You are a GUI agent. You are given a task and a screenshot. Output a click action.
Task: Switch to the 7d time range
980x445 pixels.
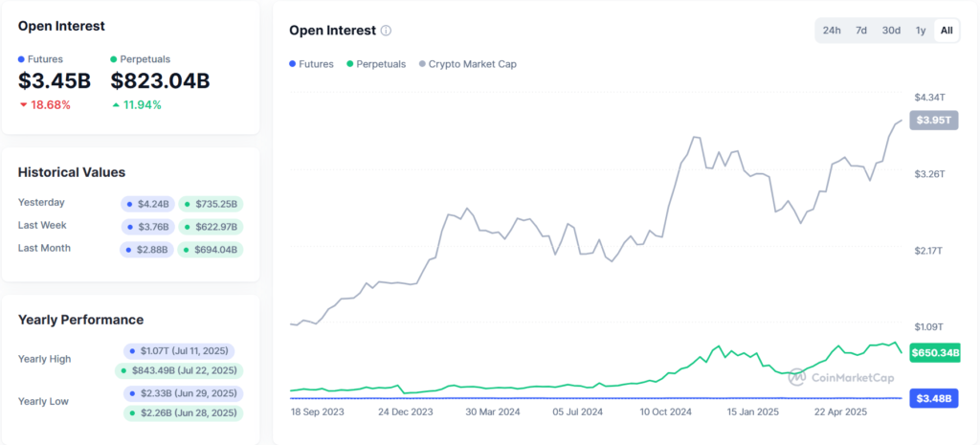click(x=861, y=31)
